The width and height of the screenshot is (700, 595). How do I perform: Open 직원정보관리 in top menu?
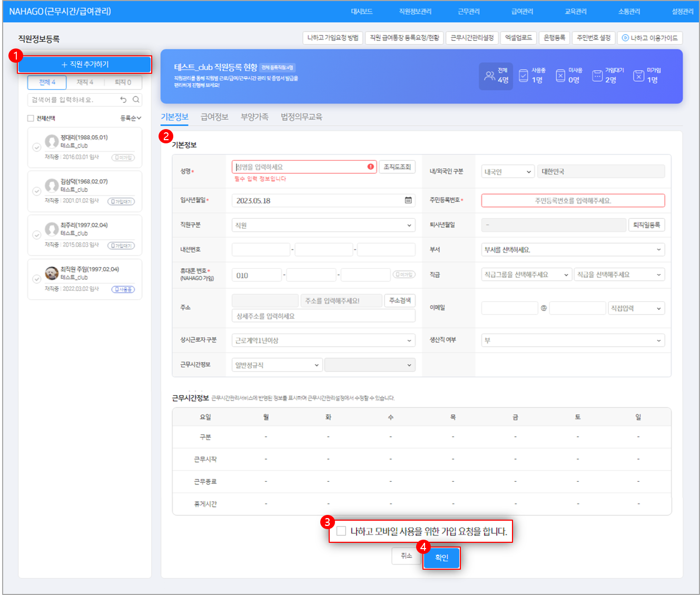pos(415,12)
